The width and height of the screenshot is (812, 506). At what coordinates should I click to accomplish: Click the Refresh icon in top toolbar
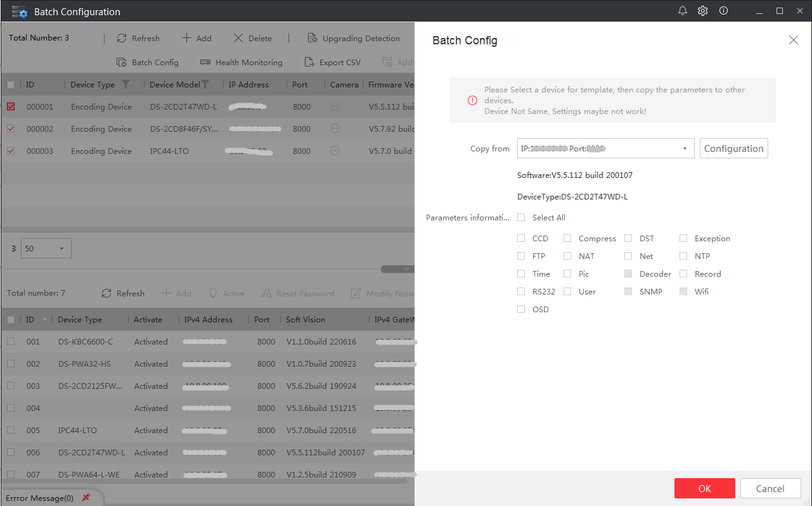click(x=122, y=38)
